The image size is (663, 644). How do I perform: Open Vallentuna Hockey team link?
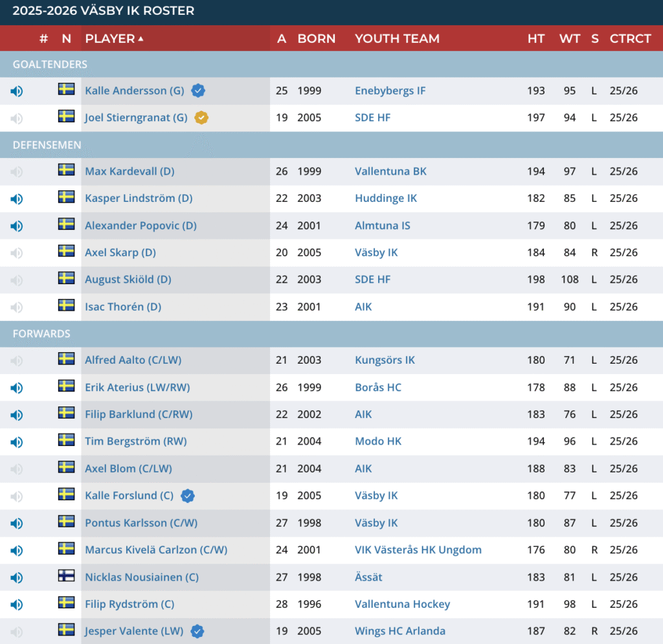402,604
